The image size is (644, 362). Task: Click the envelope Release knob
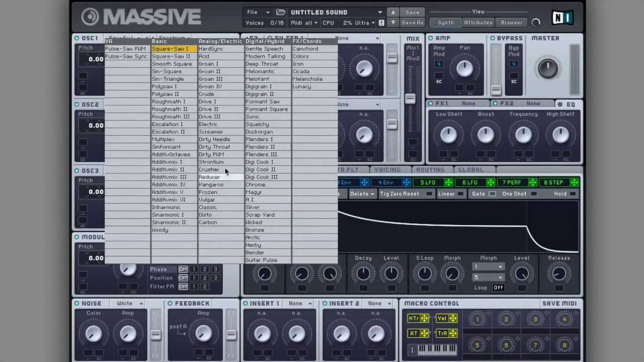pyautogui.click(x=559, y=273)
